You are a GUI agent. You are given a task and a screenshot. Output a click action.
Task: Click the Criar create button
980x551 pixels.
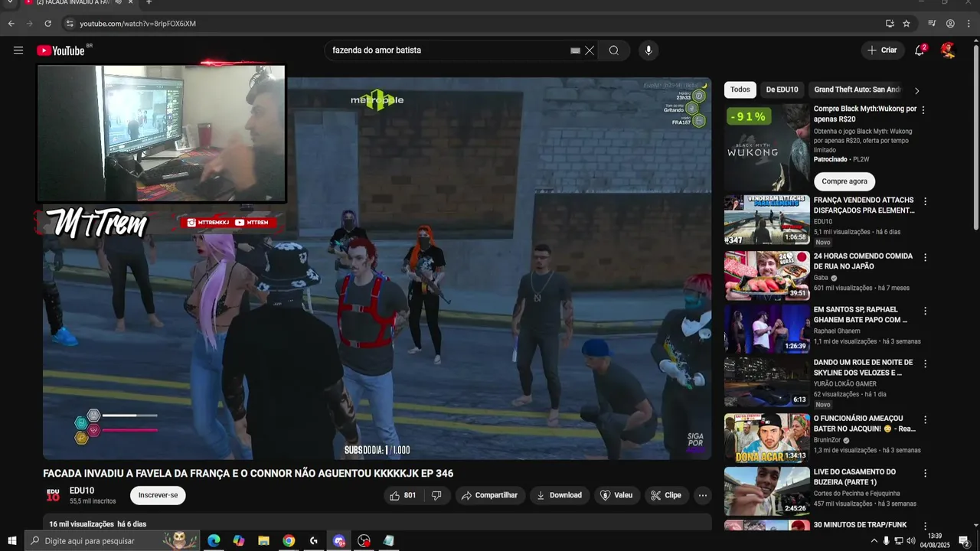[x=882, y=51]
